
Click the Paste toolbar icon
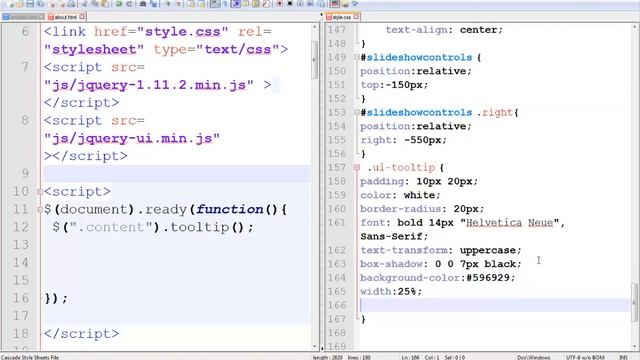[x=105, y=4]
